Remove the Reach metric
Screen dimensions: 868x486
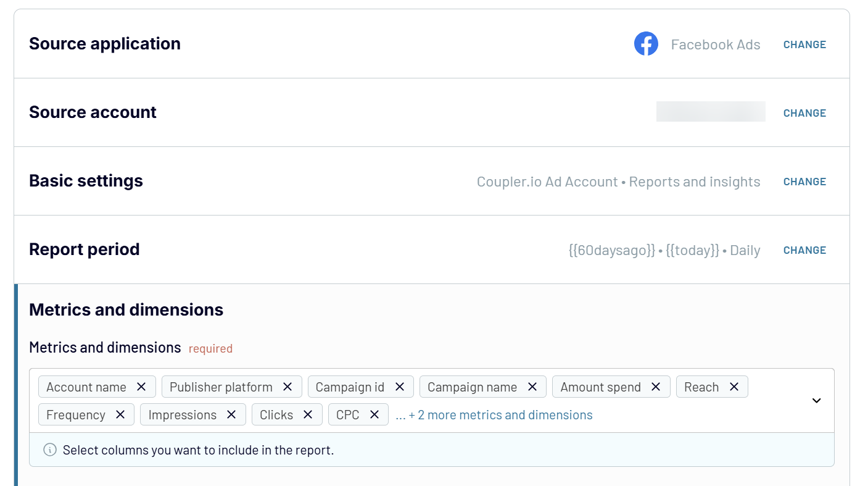pyautogui.click(x=734, y=387)
